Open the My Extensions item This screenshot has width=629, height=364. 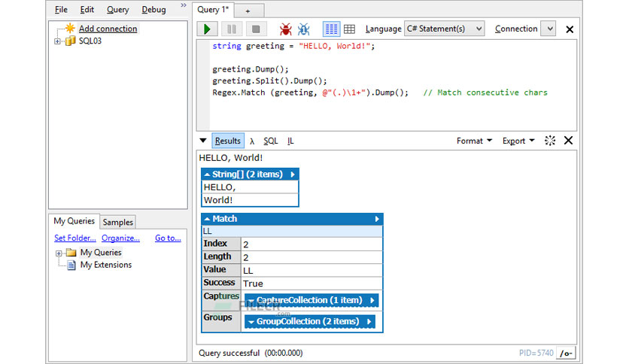coord(106,265)
